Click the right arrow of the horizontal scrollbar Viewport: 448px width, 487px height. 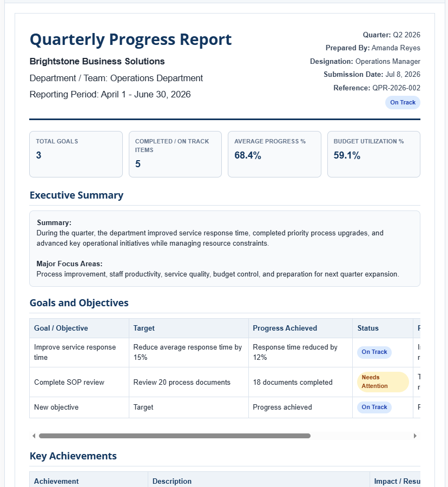click(415, 436)
